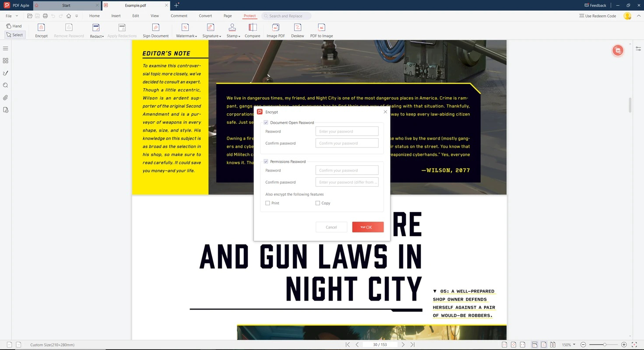644x350 pixels.
Task: Click the red floating assistant button
Action: click(618, 50)
